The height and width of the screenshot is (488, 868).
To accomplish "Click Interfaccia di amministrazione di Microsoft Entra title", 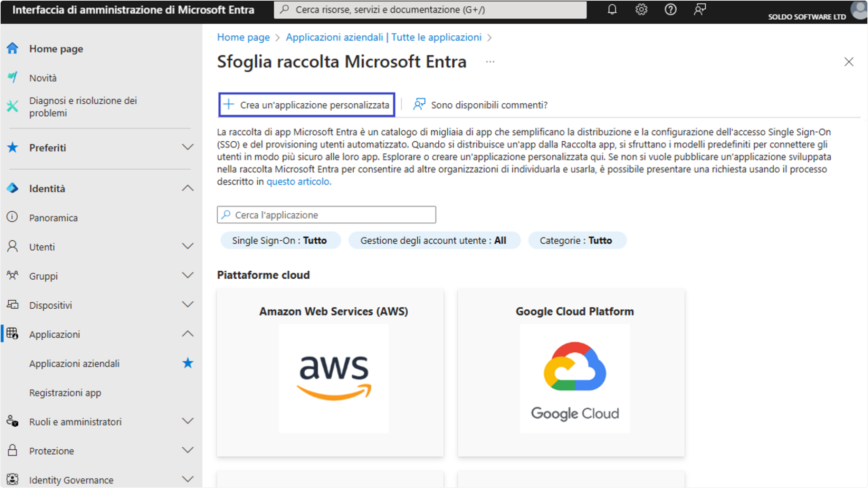I will point(133,10).
